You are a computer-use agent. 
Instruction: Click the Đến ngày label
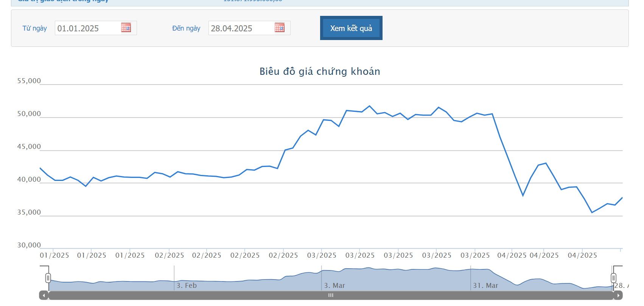(186, 28)
